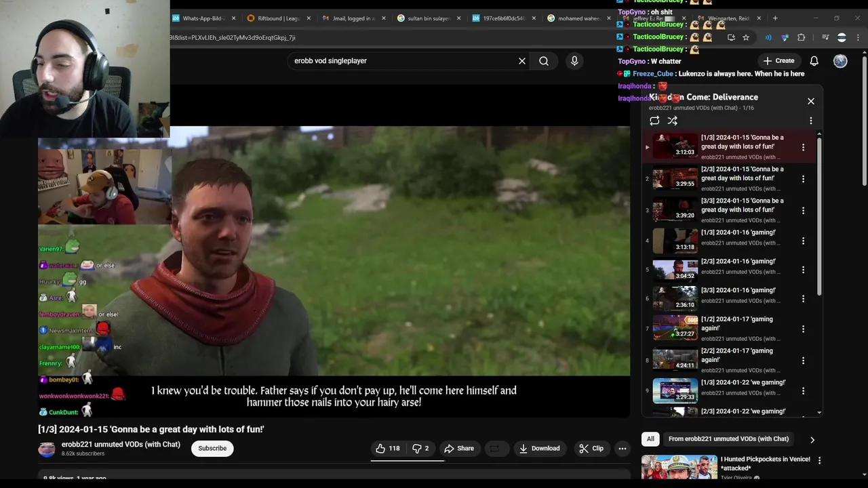Open channel name link below video title
The width and height of the screenshot is (868, 488).
tap(121, 445)
